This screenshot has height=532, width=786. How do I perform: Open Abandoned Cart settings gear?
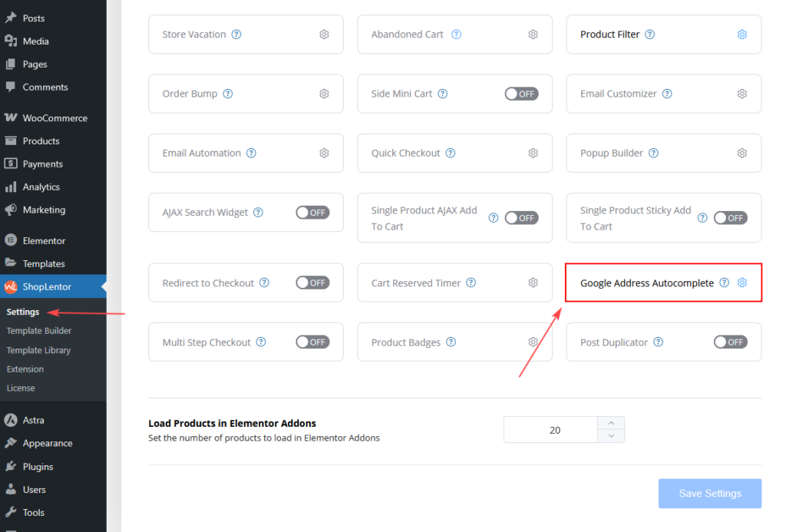tap(533, 35)
